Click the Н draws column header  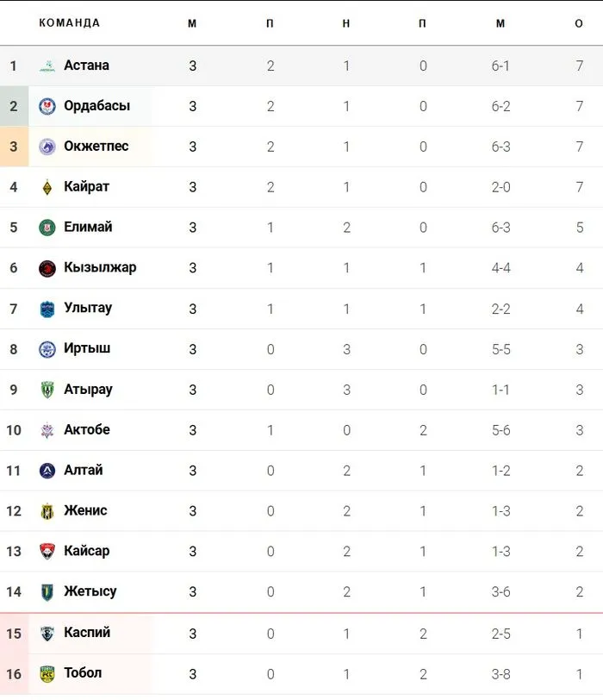pyautogui.click(x=345, y=23)
